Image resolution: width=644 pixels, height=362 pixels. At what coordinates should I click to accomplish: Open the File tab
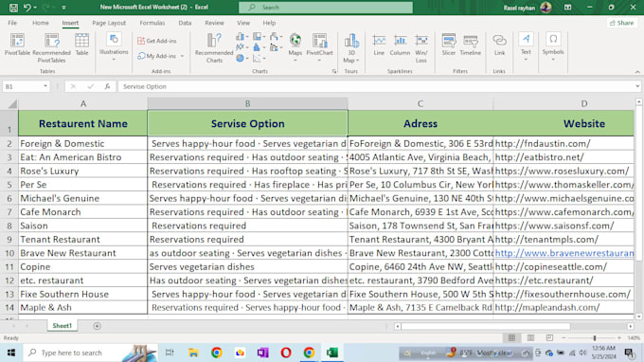click(x=12, y=23)
